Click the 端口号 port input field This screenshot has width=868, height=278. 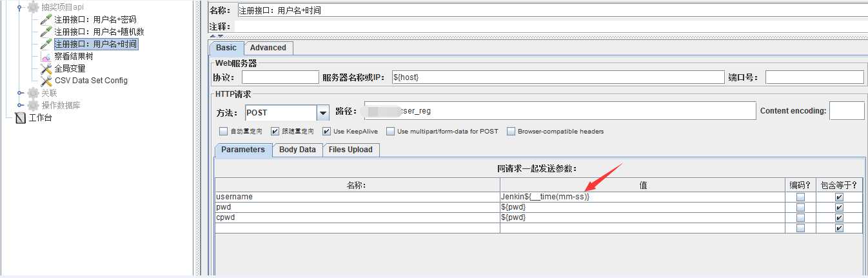814,77
